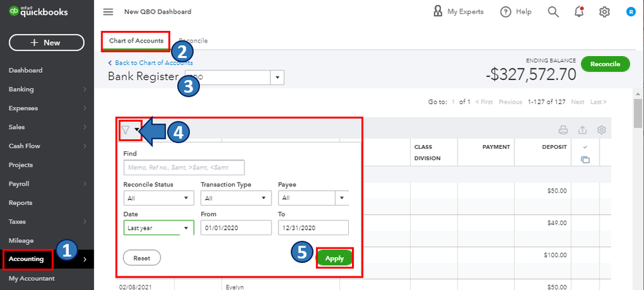Click the vertical scrollbar thumb

coord(638,114)
